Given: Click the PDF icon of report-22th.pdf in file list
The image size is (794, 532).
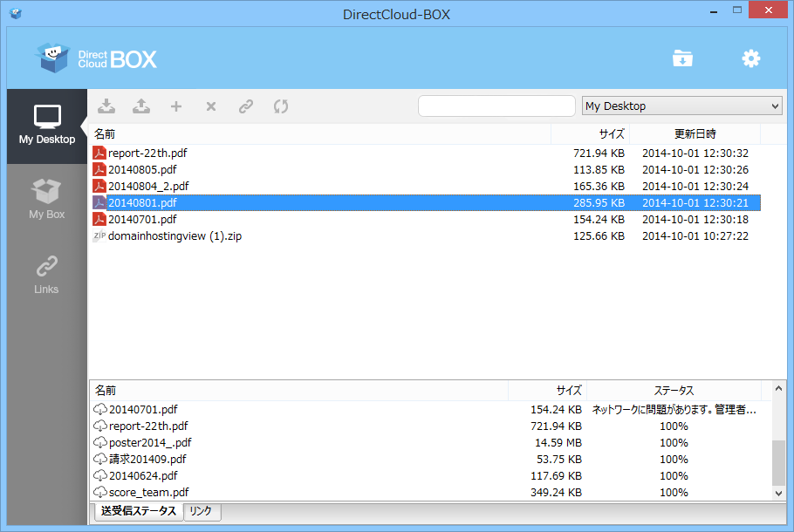Looking at the screenshot, I should coord(99,153).
